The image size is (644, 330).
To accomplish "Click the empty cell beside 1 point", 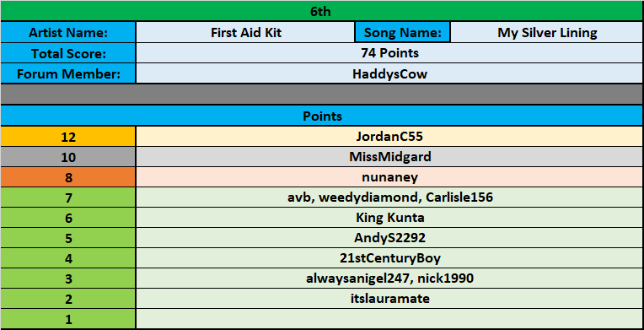I will point(389,318).
